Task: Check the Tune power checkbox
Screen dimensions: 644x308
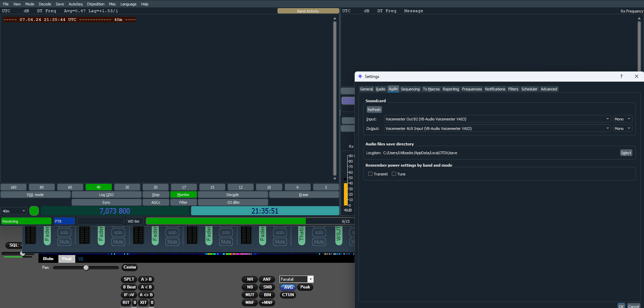Action: (394, 174)
